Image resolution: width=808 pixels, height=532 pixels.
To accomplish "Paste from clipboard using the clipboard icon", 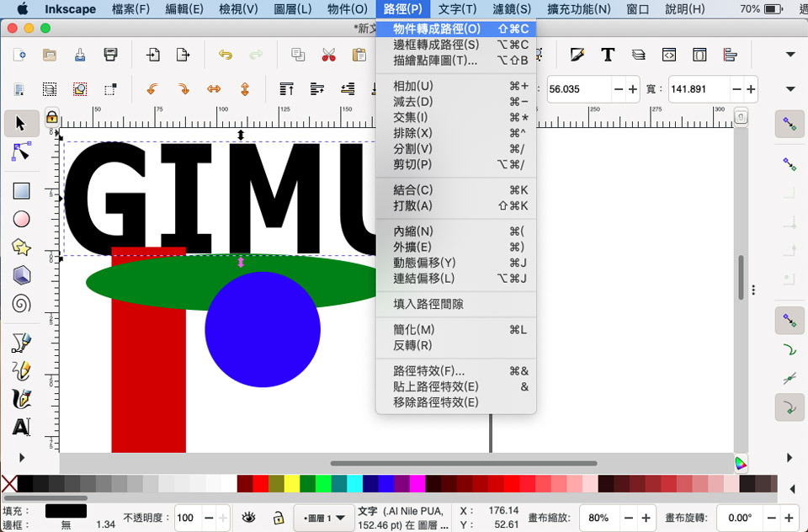I will pos(359,55).
